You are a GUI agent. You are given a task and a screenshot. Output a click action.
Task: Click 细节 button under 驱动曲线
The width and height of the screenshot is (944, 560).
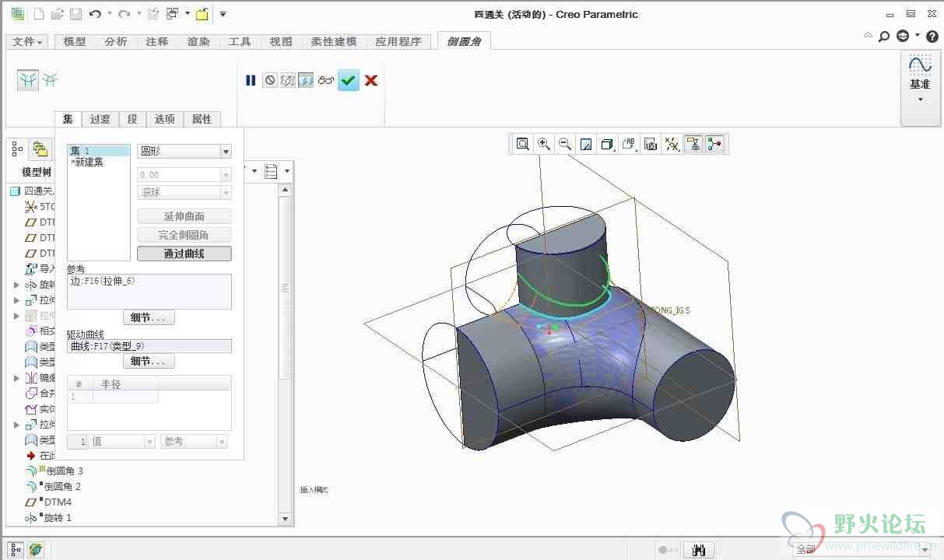(149, 362)
